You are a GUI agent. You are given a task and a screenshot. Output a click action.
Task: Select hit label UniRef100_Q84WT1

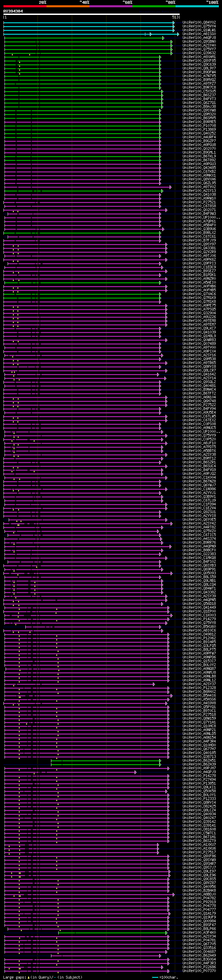click(199, 588)
